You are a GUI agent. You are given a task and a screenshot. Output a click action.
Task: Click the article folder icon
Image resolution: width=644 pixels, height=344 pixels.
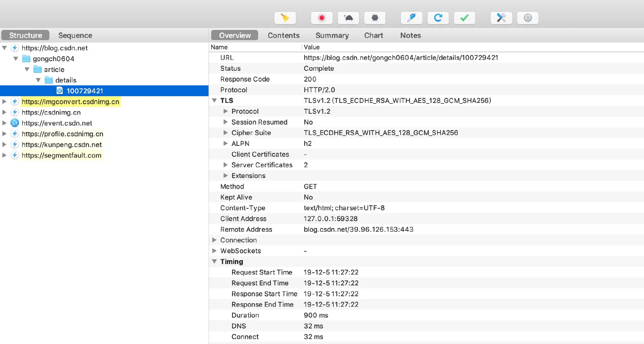[x=38, y=69]
